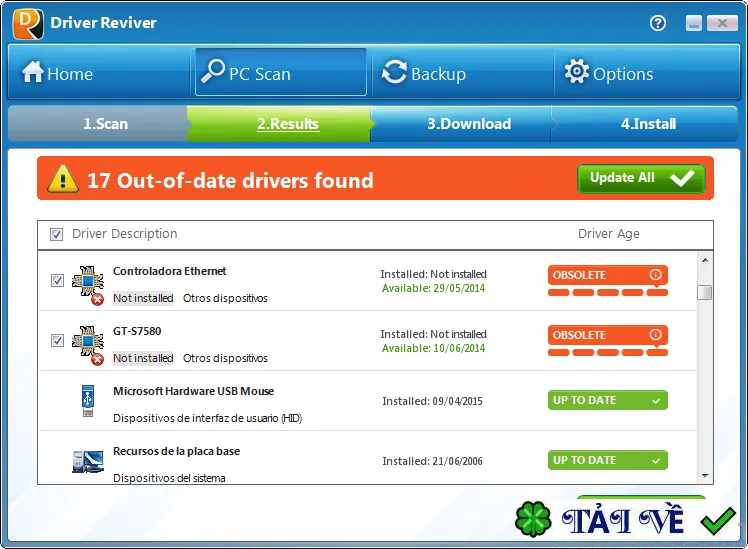
Task: Click the Driver Reviver logo icon
Action: (28, 23)
